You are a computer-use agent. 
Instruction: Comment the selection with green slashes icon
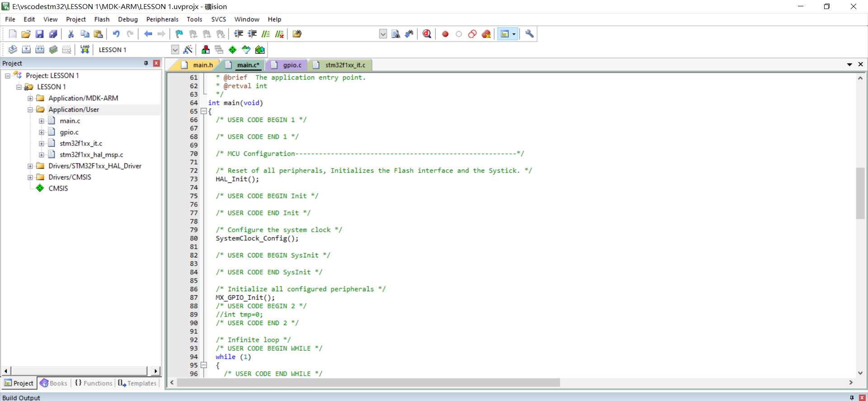point(266,34)
